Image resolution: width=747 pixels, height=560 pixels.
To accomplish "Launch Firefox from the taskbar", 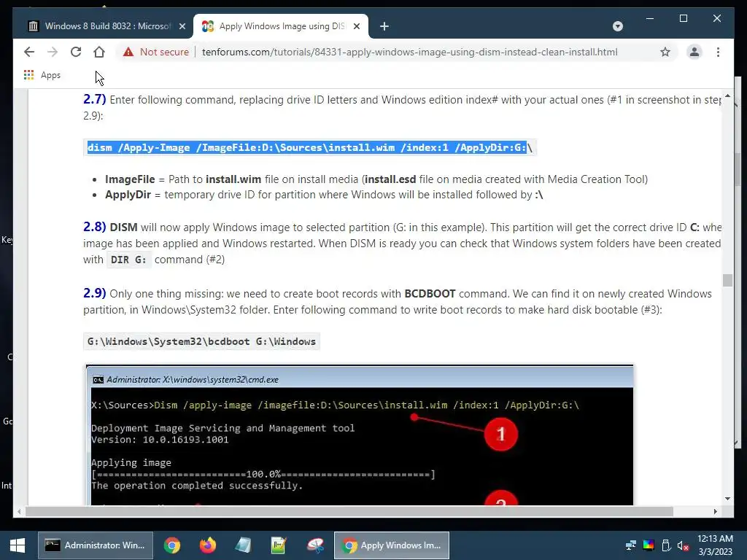I will tap(208, 545).
